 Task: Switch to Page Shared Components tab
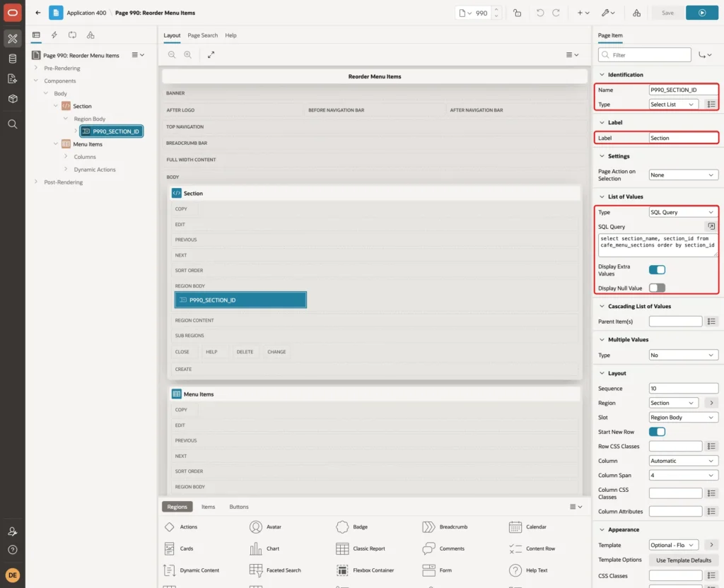90,35
